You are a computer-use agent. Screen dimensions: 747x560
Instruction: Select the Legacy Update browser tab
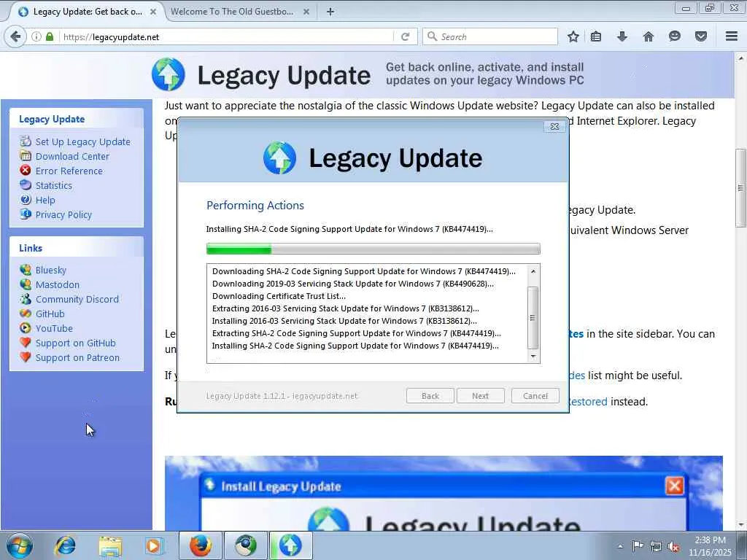88,12
